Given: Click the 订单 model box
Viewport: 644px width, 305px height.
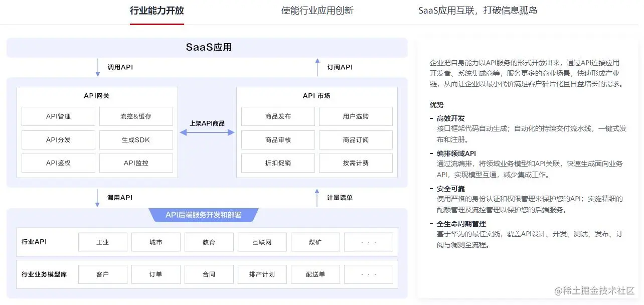Looking at the screenshot, I should tap(156, 274).
